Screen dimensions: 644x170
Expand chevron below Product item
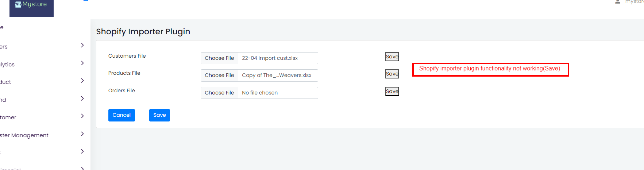(82, 98)
